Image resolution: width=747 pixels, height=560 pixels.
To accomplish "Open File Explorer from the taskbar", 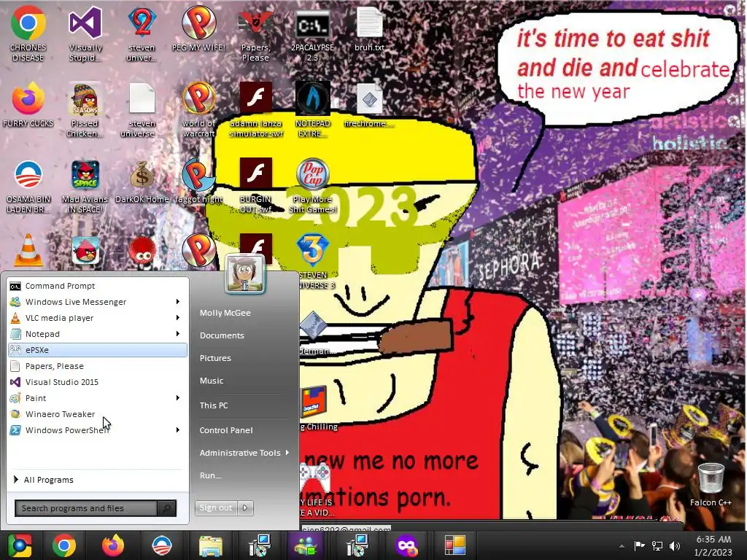I will (211, 545).
